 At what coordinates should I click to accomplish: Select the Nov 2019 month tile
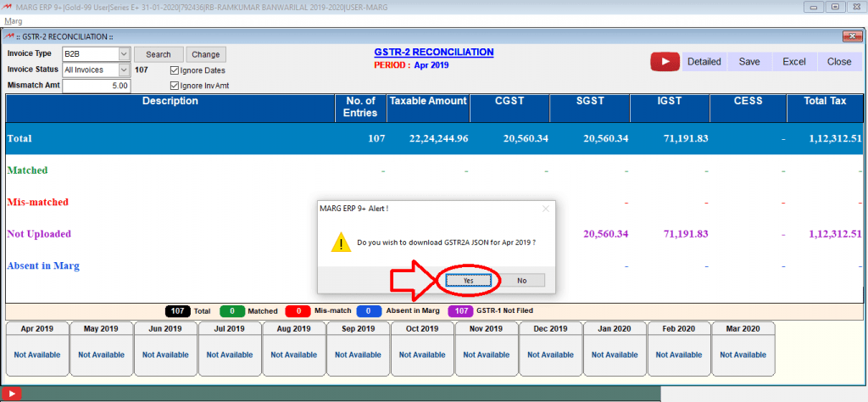point(487,349)
